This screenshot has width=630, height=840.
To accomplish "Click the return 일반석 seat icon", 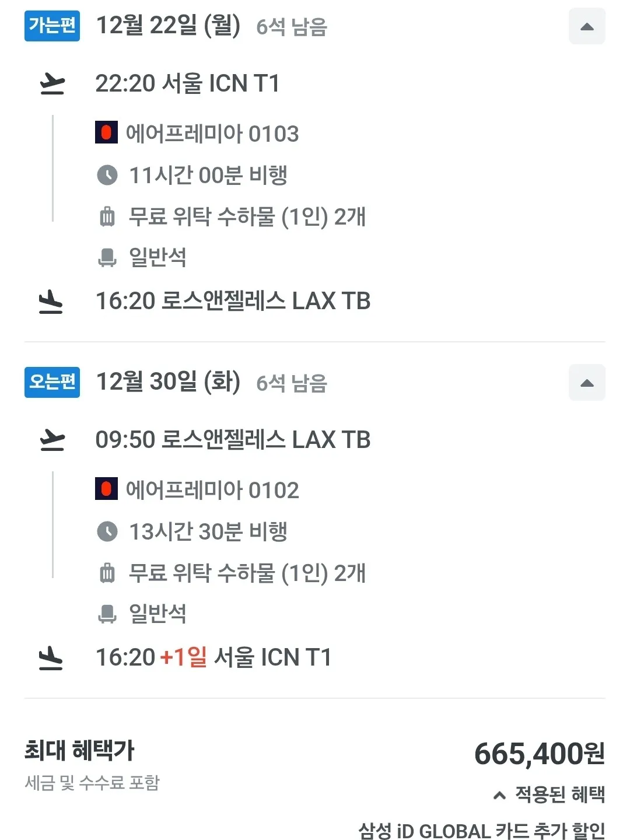I will [107, 614].
